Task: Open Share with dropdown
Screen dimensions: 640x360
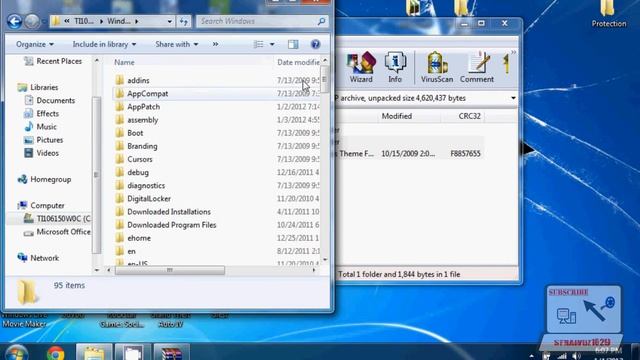Action: pyautogui.click(x=177, y=44)
